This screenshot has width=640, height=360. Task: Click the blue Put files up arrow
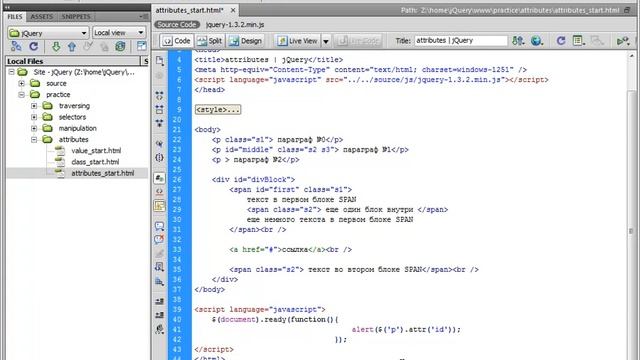72,47
